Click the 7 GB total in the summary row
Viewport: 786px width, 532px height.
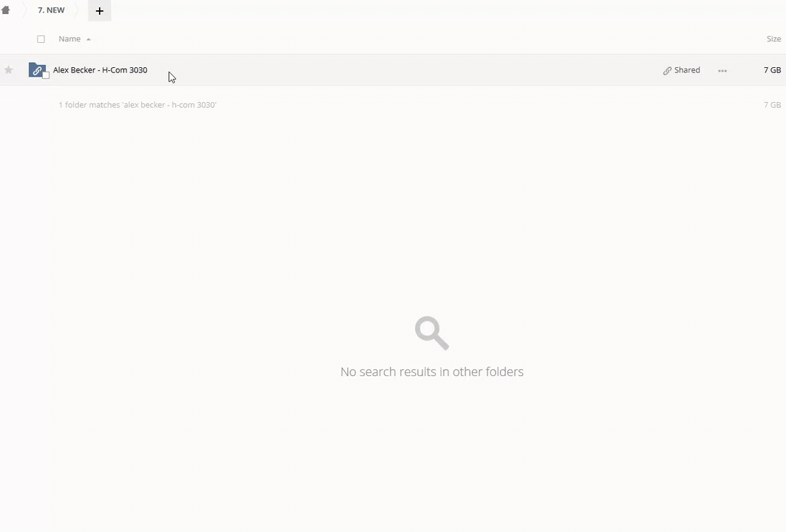click(x=772, y=105)
